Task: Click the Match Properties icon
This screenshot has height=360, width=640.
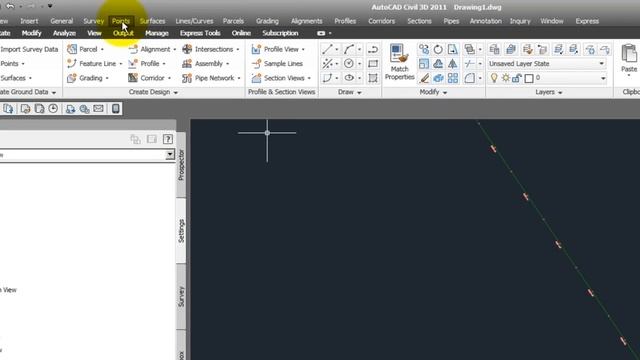Action: point(399,54)
